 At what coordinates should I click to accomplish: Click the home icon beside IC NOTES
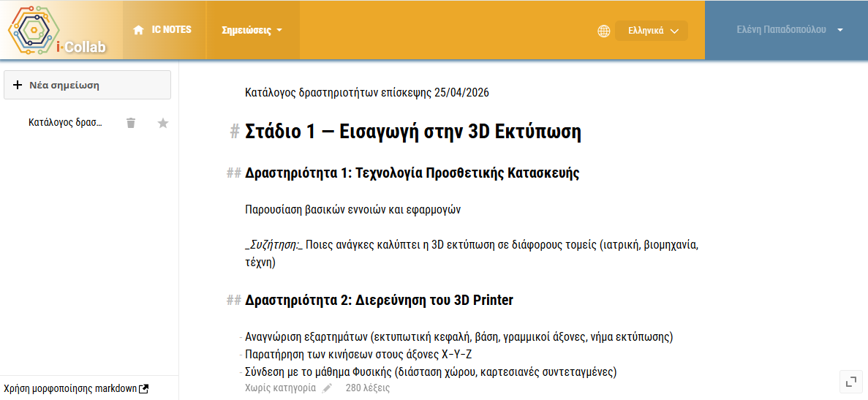139,30
